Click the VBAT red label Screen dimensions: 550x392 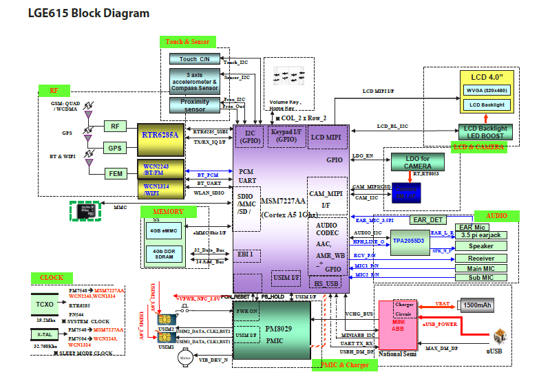point(443,303)
